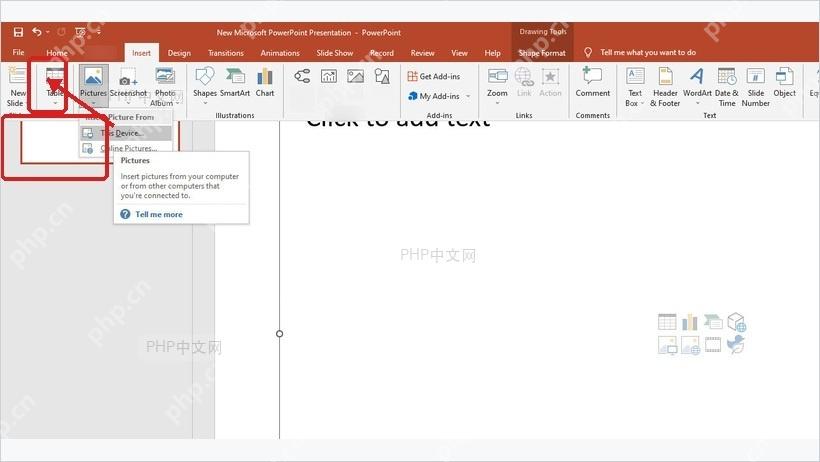Expand the WordArt dropdown arrow

pos(698,103)
